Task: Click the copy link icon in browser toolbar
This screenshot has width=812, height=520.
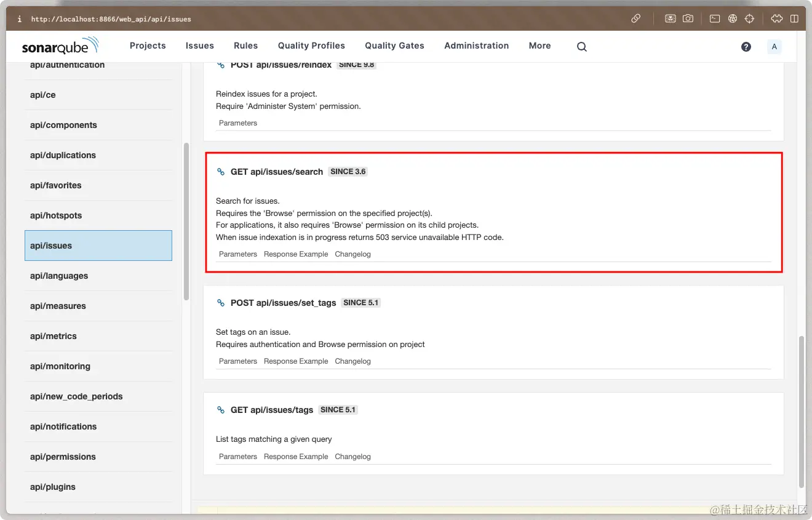Action: click(x=636, y=18)
